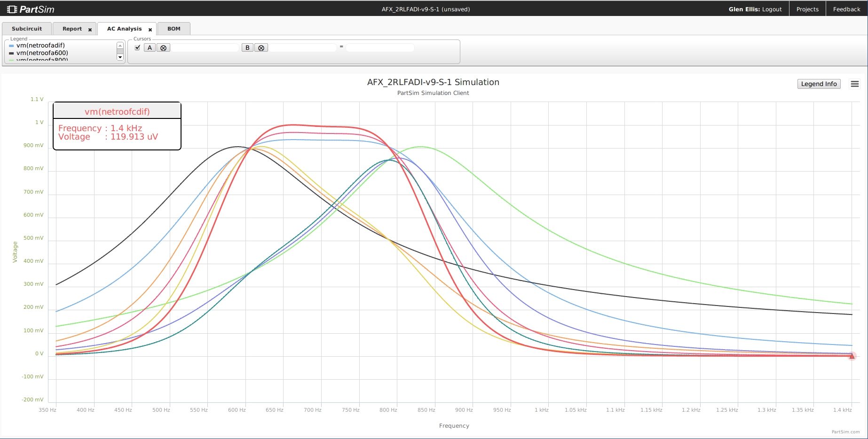The width and height of the screenshot is (868, 439).
Task: Toggle the Cursors enable checkbox
Action: 137,47
